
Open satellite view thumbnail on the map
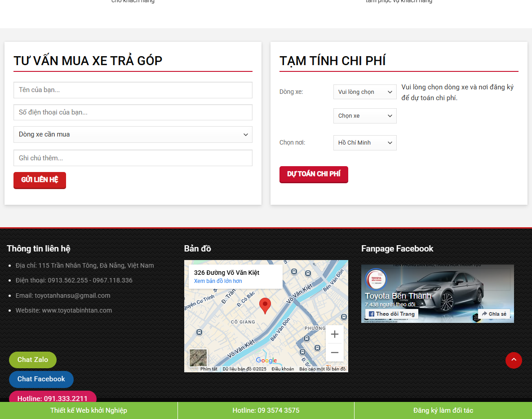coord(198,358)
